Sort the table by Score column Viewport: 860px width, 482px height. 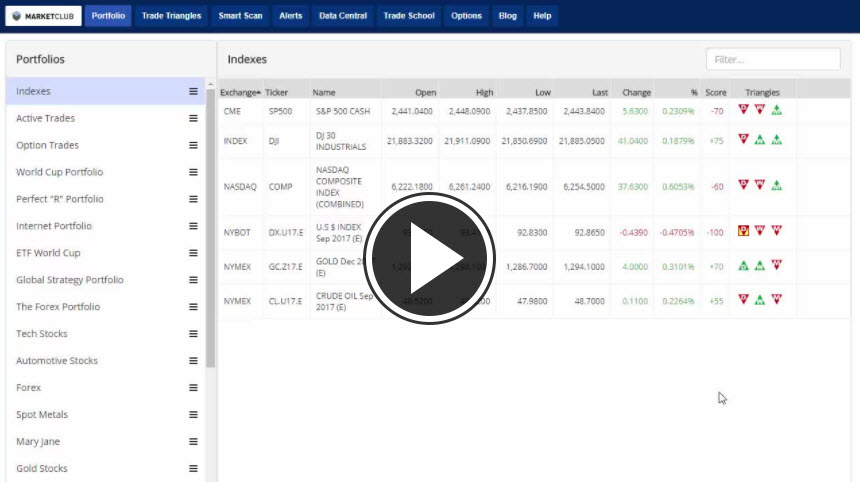(x=716, y=92)
